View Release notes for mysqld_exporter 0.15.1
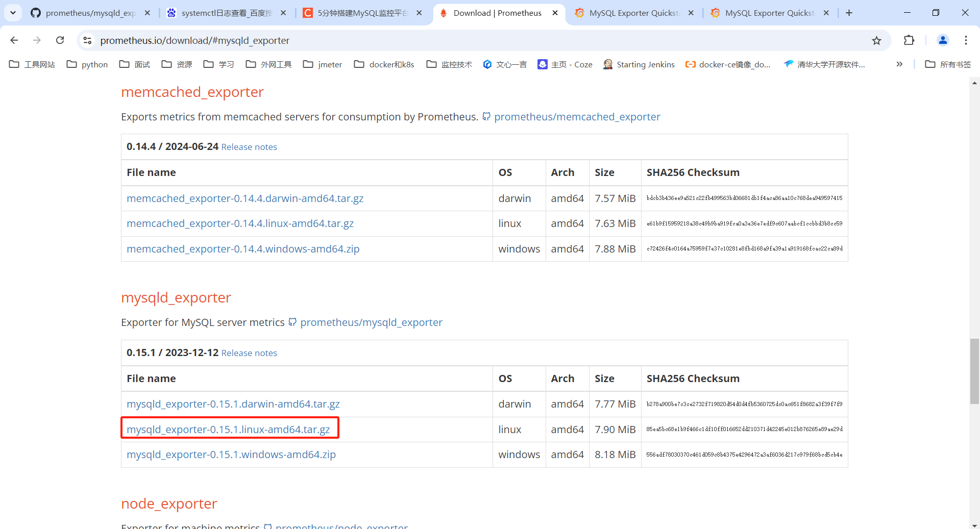This screenshot has width=980, height=529. click(x=249, y=353)
